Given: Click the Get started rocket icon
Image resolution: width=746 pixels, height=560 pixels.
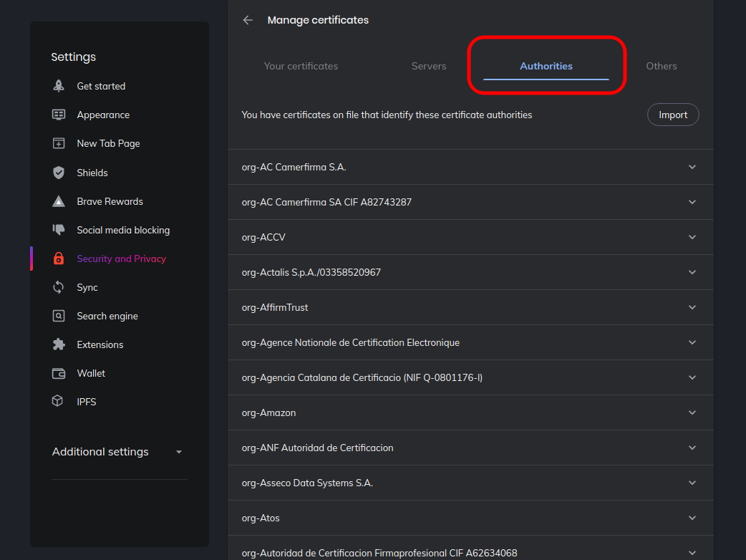Looking at the screenshot, I should coord(59,86).
